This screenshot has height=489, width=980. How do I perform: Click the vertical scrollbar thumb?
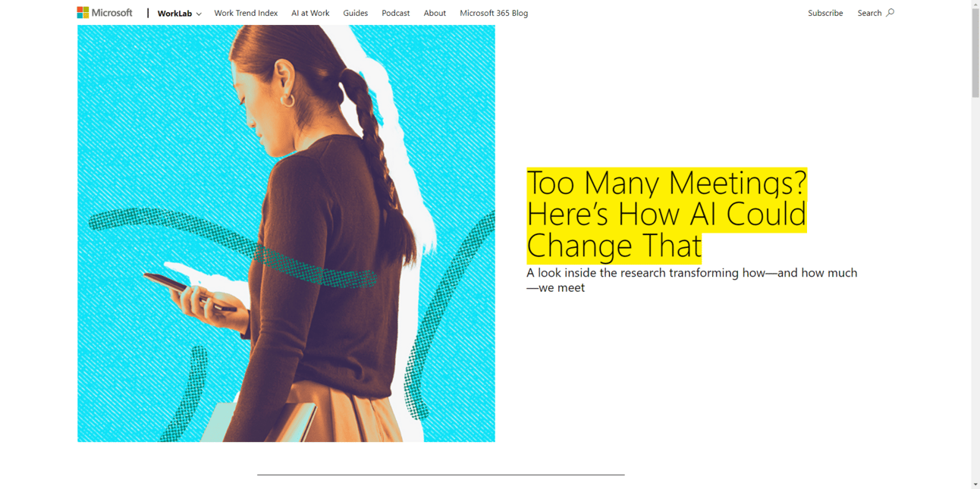tap(975, 53)
